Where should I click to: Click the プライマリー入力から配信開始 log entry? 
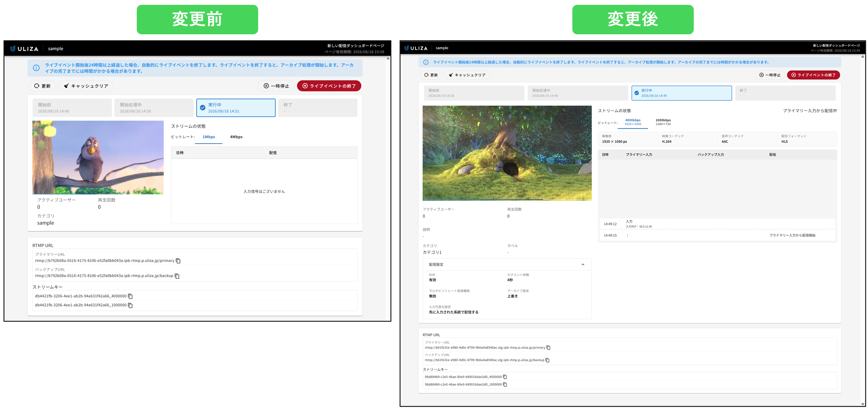792,235
